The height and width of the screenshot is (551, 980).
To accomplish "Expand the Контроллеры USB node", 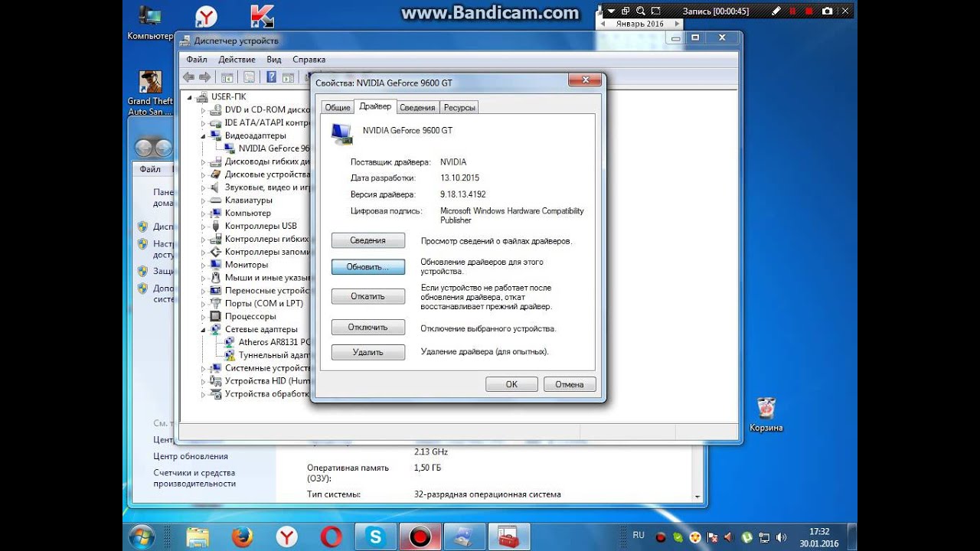I will 204,226.
